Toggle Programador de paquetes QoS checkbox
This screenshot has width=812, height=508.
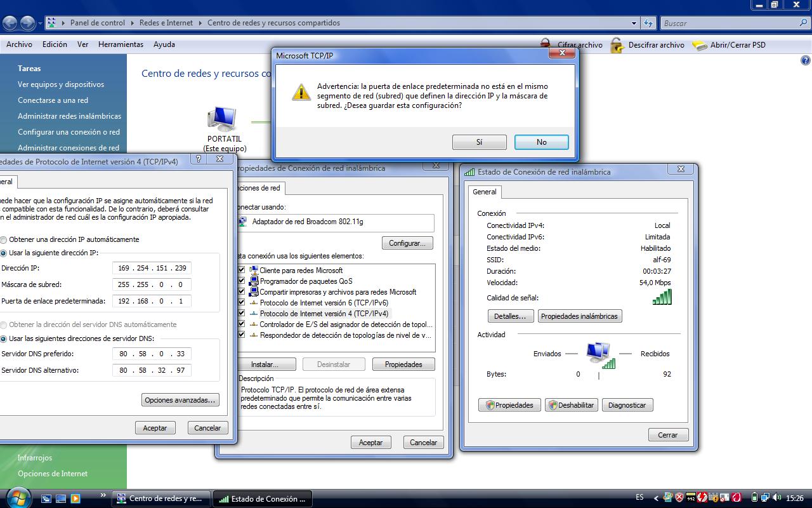click(241, 281)
